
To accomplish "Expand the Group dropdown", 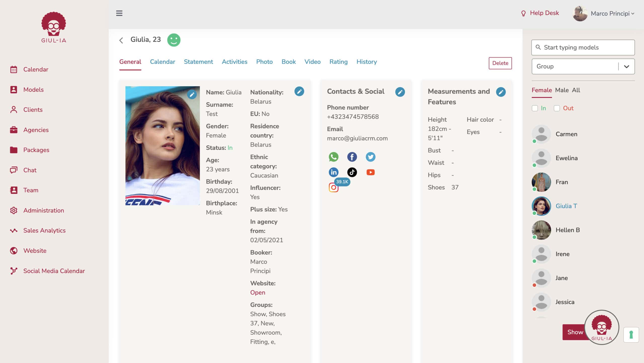I will [x=583, y=66].
